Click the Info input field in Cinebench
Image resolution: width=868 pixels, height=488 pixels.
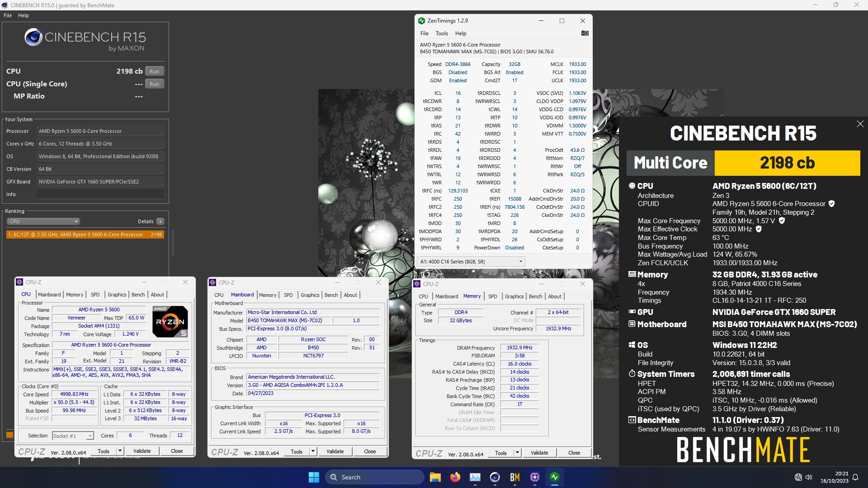(x=100, y=194)
